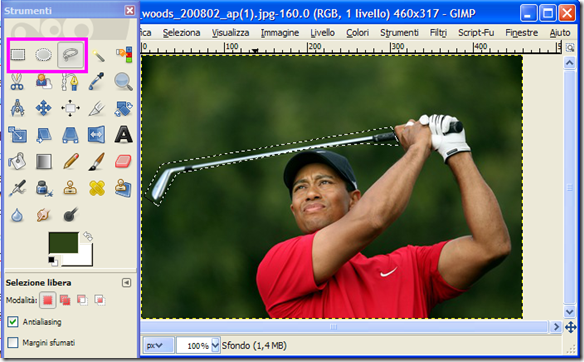Screen dimensions: 584x362
Task: Select the Airbrush tool
Action: (x=17, y=188)
